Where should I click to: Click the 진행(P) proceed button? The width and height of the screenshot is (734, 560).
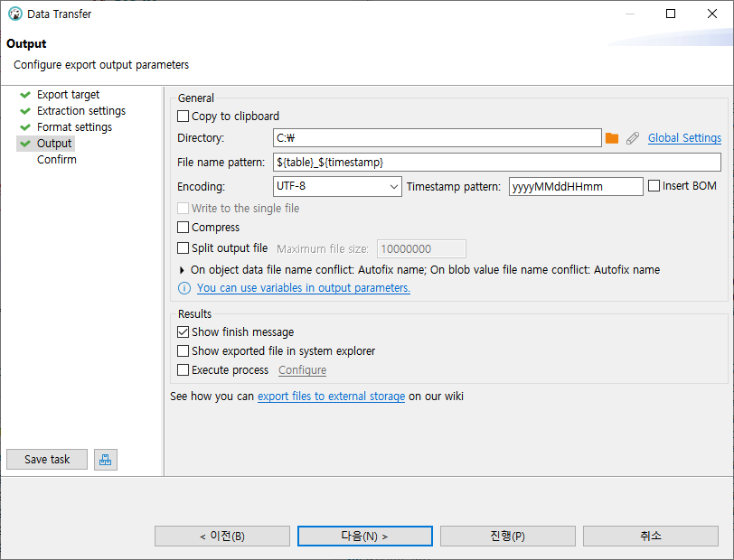(507, 537)
